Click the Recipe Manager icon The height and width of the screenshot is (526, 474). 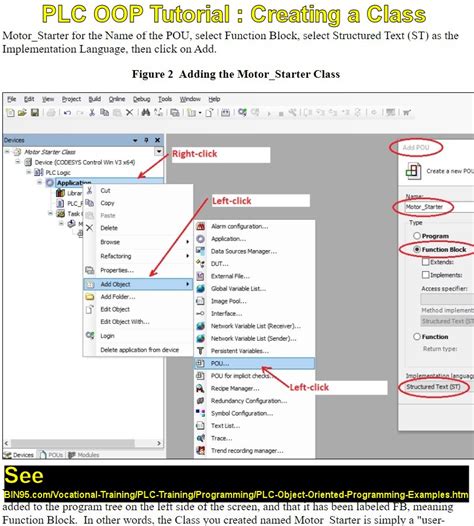click(200, 388)
